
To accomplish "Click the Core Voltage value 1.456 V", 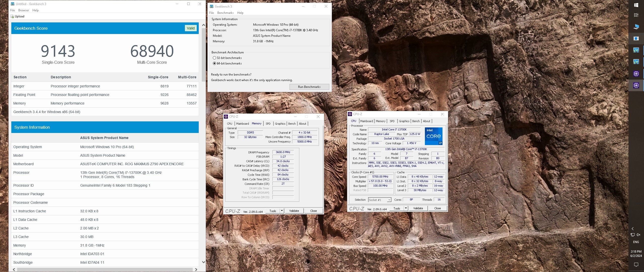I will click(x=412, y=143).
